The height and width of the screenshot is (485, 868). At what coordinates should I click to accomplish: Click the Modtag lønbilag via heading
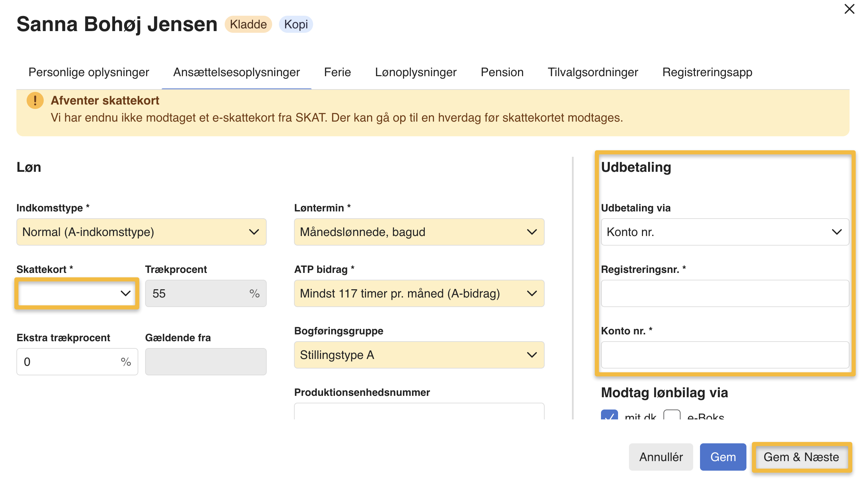pyautogui.click(x=664, y=393)
